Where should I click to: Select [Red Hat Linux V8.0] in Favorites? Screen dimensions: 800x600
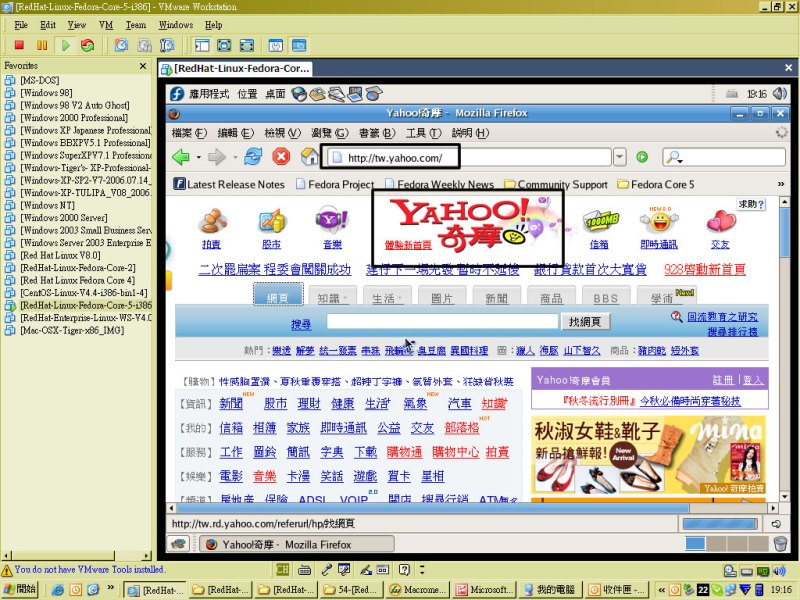click(x=60, y=255)
